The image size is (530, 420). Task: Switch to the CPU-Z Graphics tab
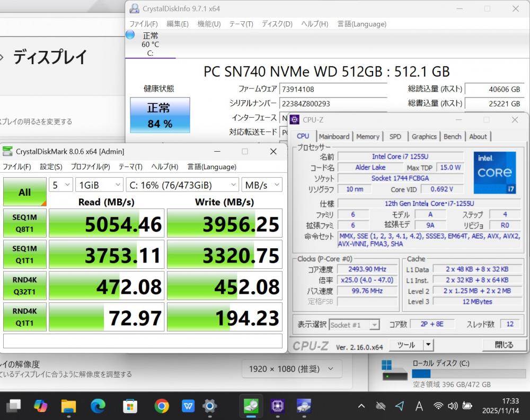[424, 137]
